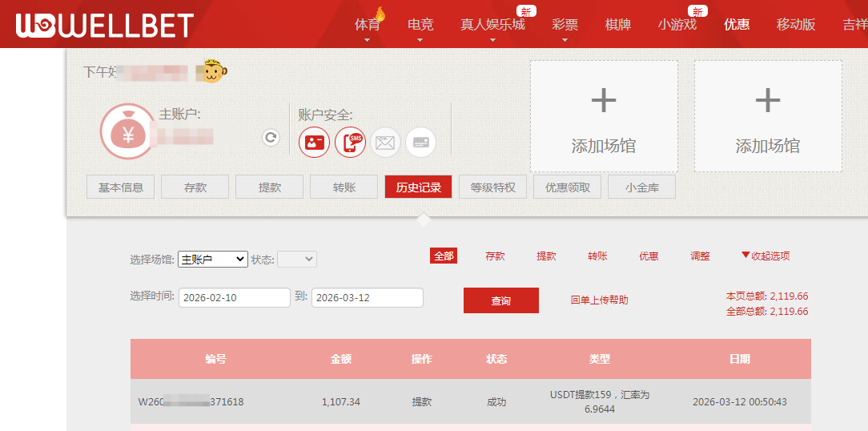This screenshot has width=868, height=431.
Task: Open the 状态 status dropdown
Action: (x=296, y=260)
